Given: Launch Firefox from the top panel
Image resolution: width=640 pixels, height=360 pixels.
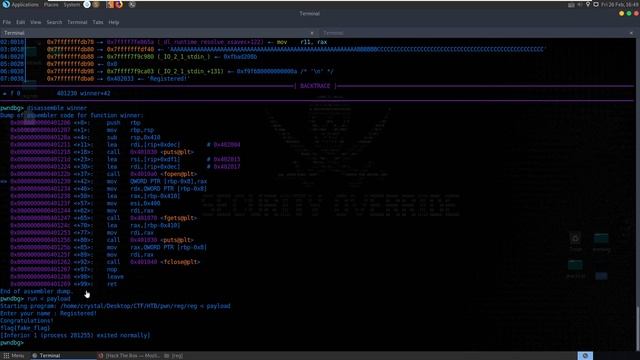Looking at the screenshot, I should [119, 4].
